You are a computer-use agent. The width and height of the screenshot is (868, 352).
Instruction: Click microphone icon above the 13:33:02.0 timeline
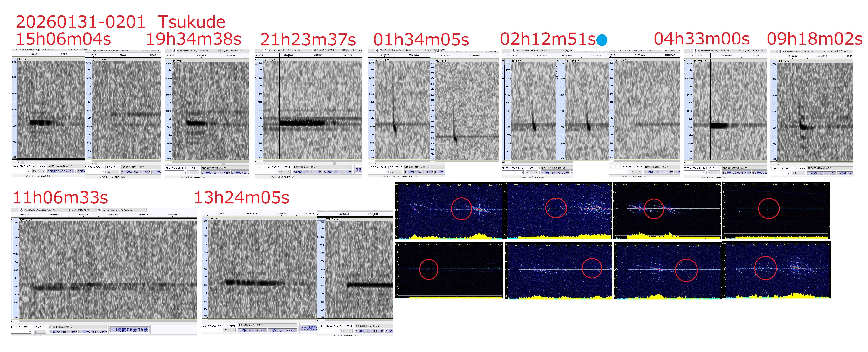pos(695,51)
